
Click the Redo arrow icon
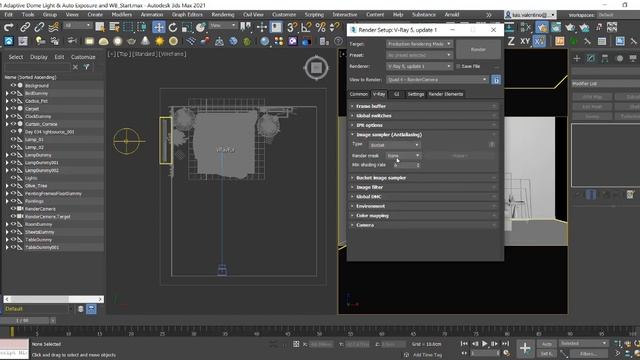coord(9,27)
